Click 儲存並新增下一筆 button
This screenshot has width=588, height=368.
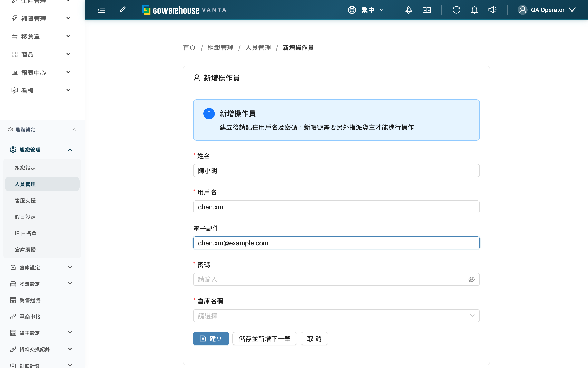[265, 339]
